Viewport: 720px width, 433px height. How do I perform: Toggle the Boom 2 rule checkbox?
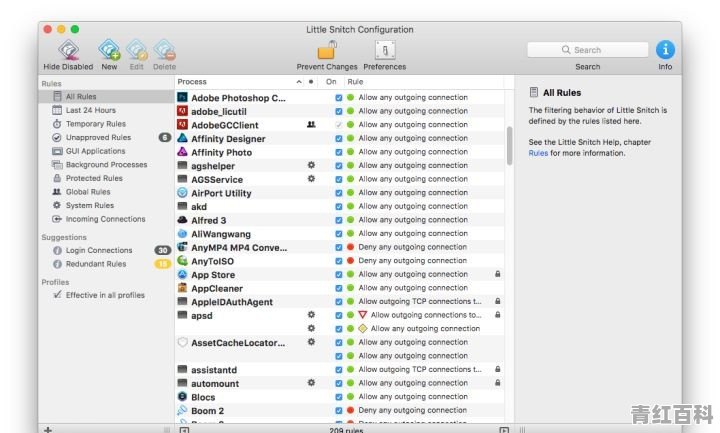[x=339, y=411]
